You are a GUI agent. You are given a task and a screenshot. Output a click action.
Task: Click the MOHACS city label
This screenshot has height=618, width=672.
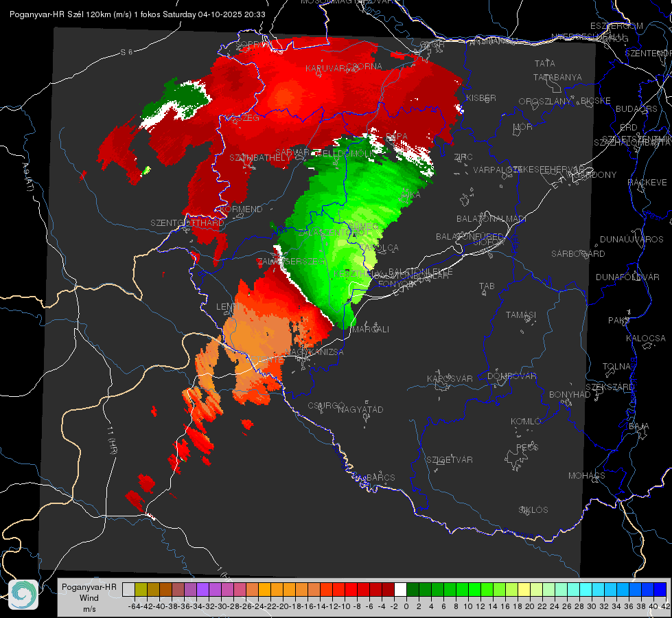click(x=587, y=476)
